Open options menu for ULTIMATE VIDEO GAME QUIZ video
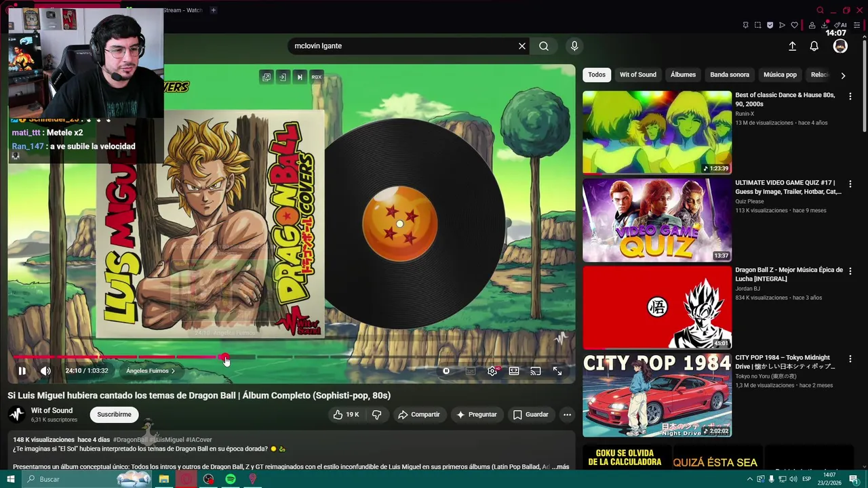 850,184
